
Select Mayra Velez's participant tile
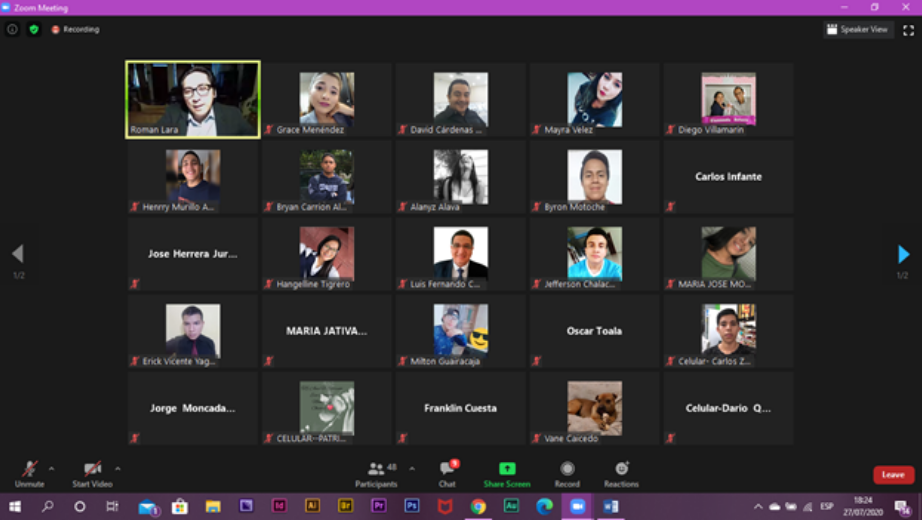[x=594, y=99]
